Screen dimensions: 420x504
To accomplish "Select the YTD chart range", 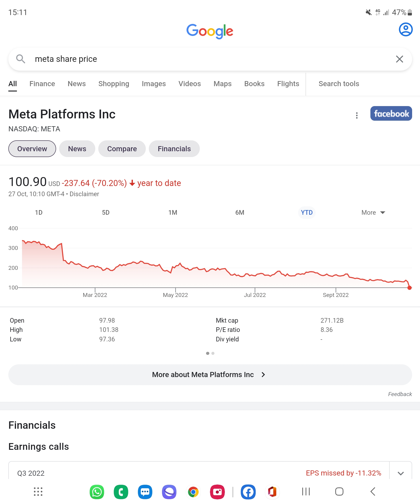I will click(307, 212).
